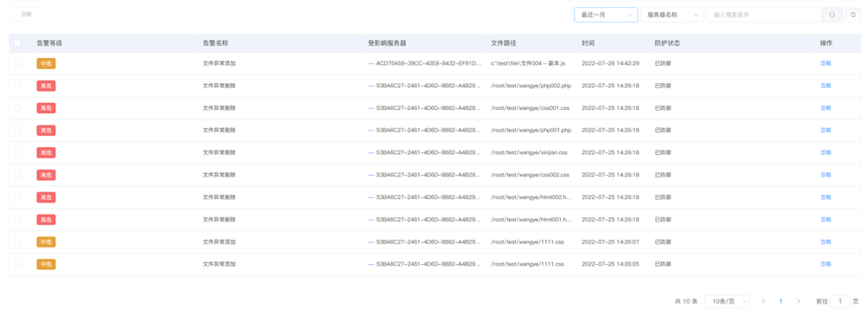Click 文件异常删除 in the xinjian.css row
The height and width of the screenshot is (315, 868).
click(x=219, y=152)
